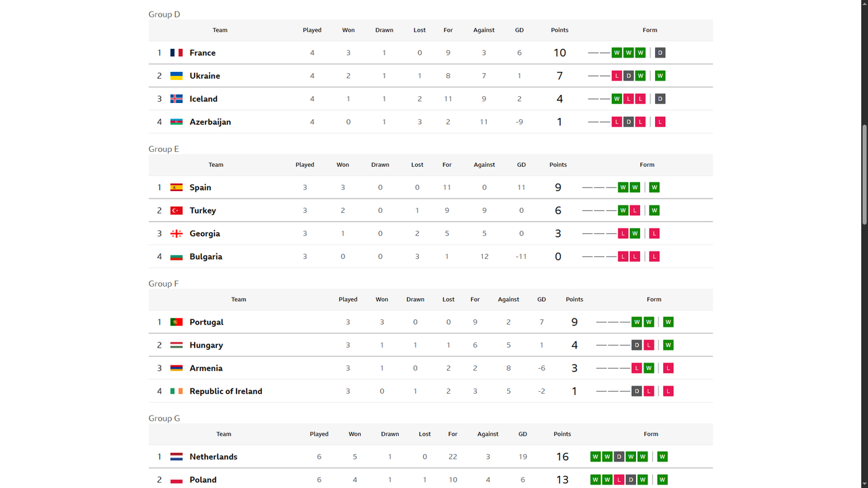Click France's latest form result D badge
The height and width of the screenshot is (488, 868).
(x=660, y=53)
